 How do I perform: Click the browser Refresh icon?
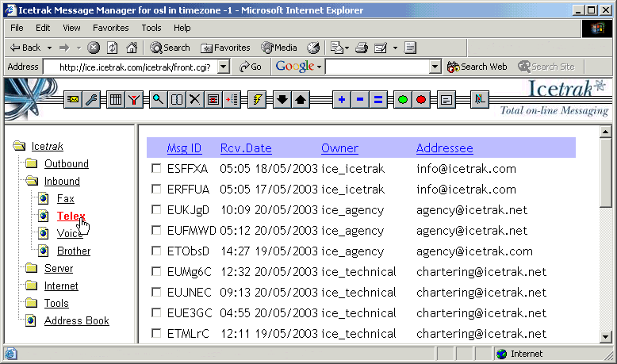click(x=113, y=48)
